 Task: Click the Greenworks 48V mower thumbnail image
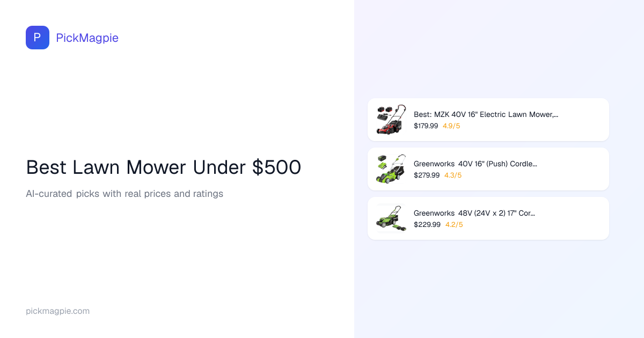[391, 218]
